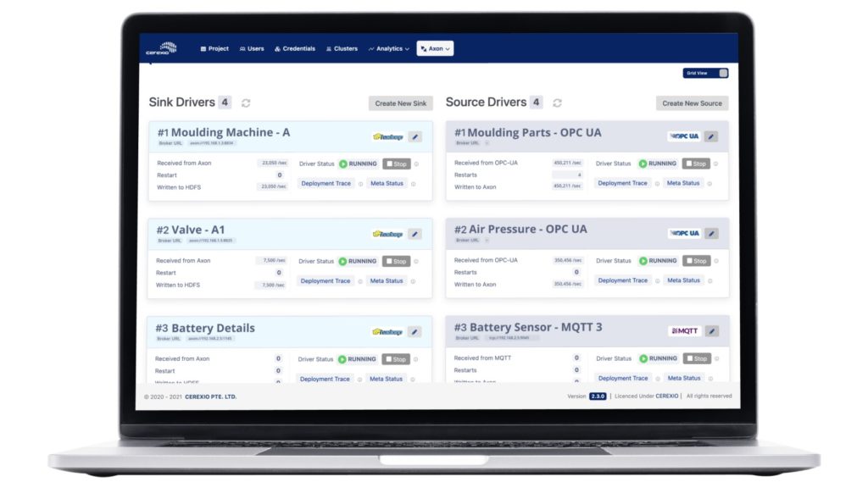Image resolution: width=868 pixels, height=488 pixels.
Task: Click the Sink Drivers count badge 4
Action: pos(224,103)
